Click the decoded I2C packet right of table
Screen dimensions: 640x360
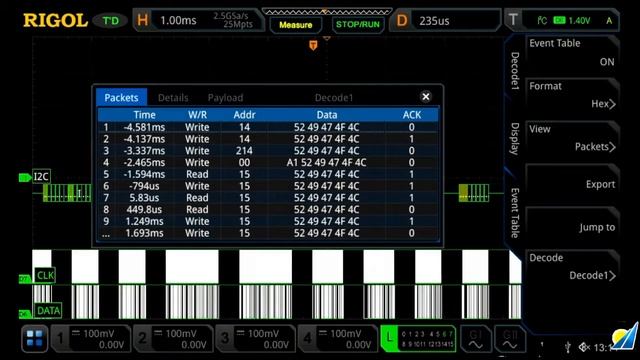tap(473, 193)
